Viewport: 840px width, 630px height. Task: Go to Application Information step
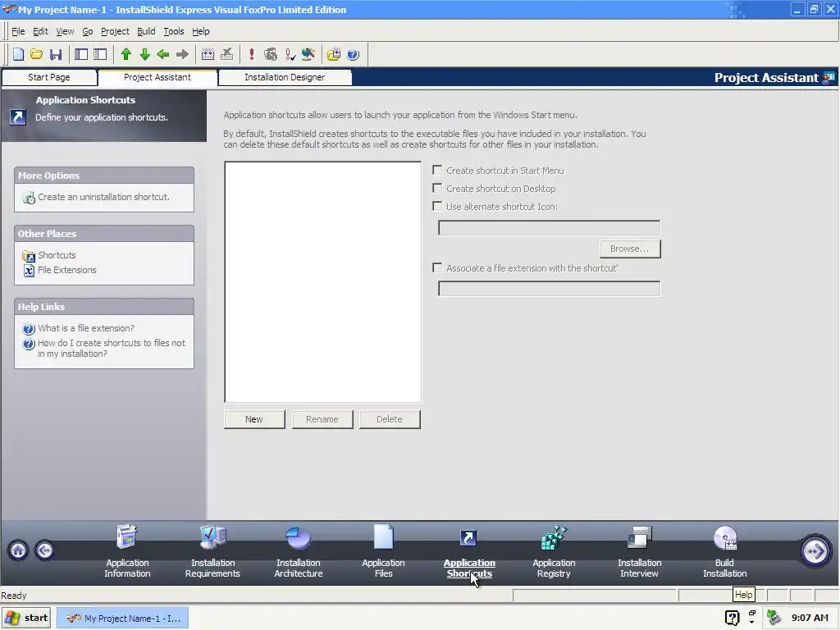127,552
